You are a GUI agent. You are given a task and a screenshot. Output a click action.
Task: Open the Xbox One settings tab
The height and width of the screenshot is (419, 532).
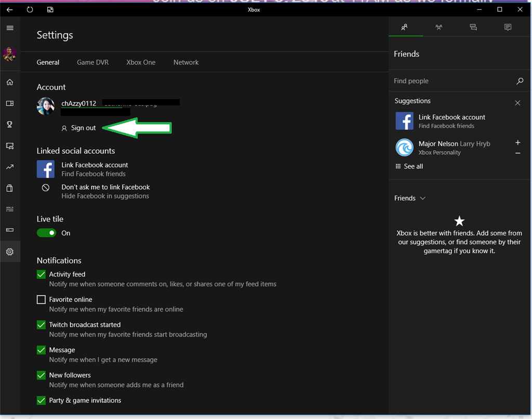pyautogui.click(x=140, y=62)
